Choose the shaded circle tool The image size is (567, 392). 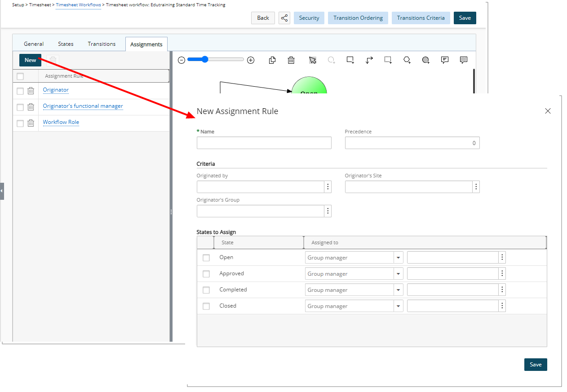[x=426, y=60]
